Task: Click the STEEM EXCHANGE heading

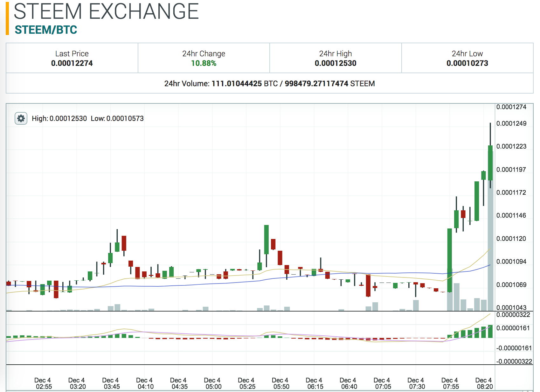Action: 106,11
